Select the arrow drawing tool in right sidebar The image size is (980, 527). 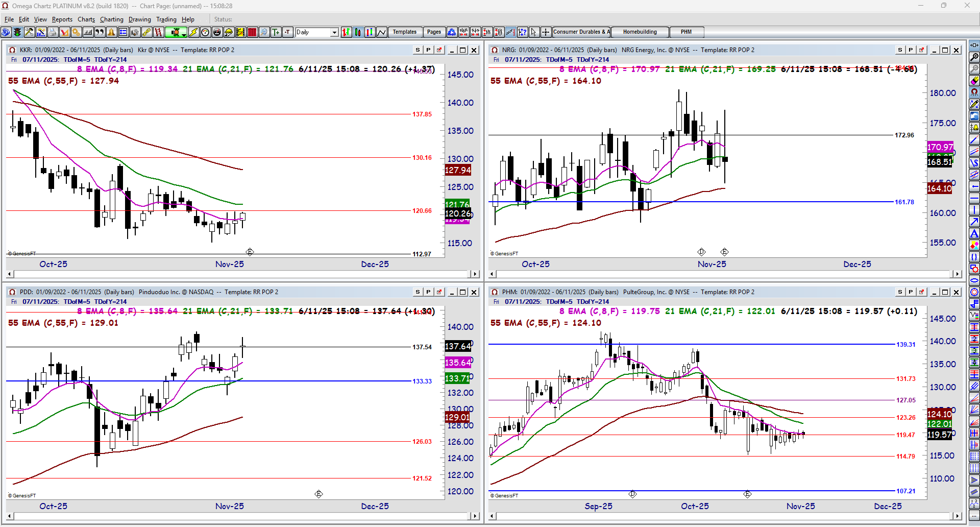[x=974, y=222]
